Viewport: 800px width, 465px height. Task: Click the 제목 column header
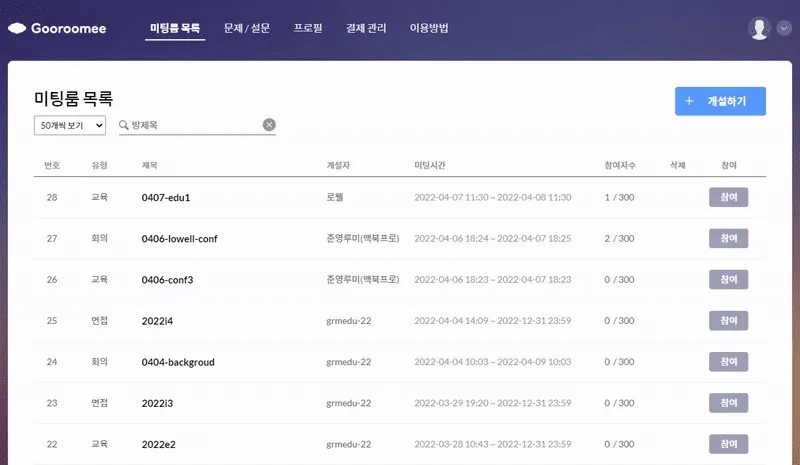[149, 165]
